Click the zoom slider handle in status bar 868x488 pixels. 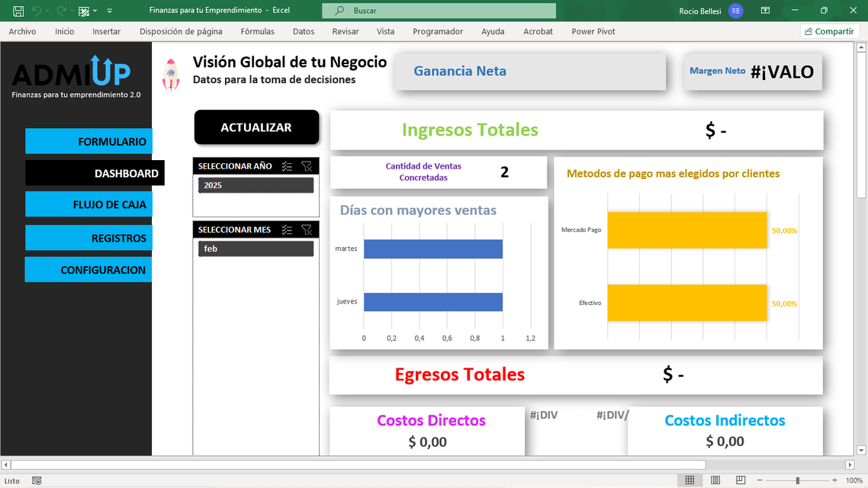[x=797, y=480]
